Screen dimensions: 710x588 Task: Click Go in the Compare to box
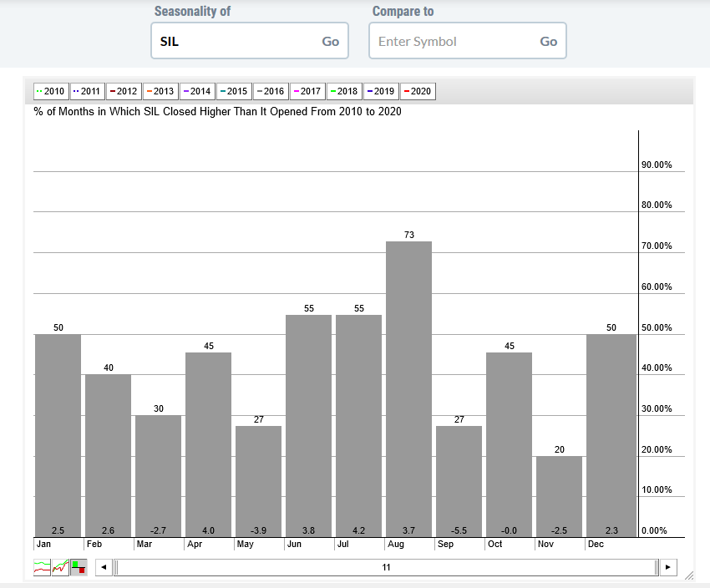548,42
